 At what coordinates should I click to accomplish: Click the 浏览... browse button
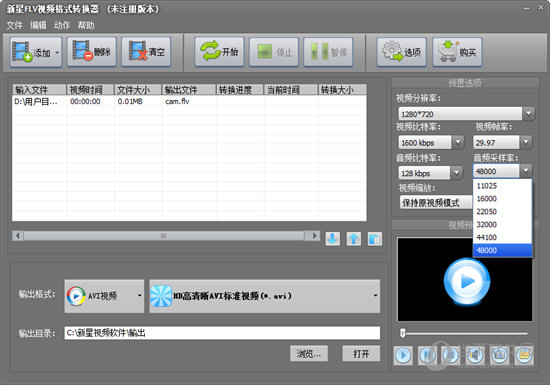coord(309,353)
